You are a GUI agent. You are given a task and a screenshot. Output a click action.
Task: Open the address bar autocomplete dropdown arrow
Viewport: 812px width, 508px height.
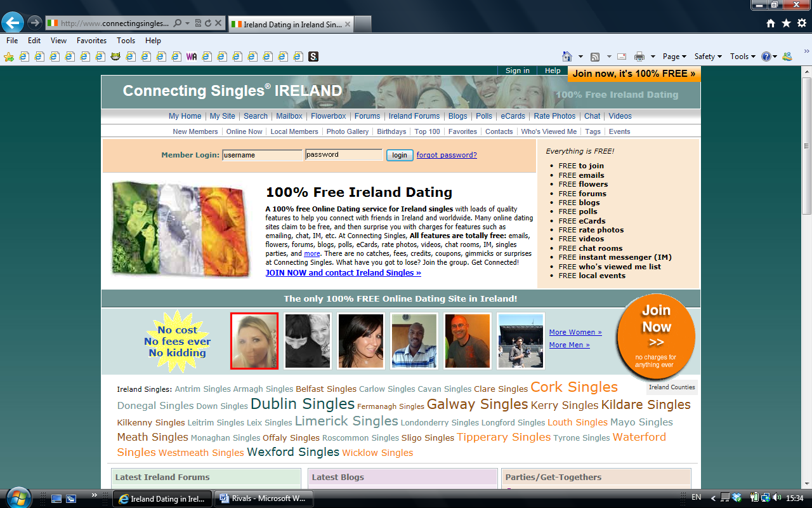click(188, 23)
